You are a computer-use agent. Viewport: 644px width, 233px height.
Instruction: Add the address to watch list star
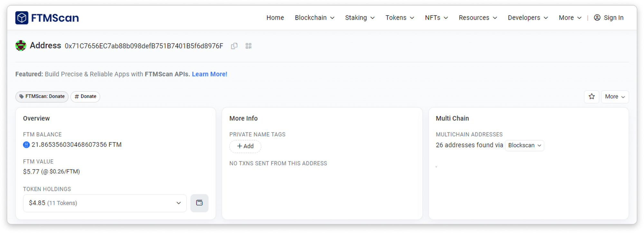[x=592, y=97]
